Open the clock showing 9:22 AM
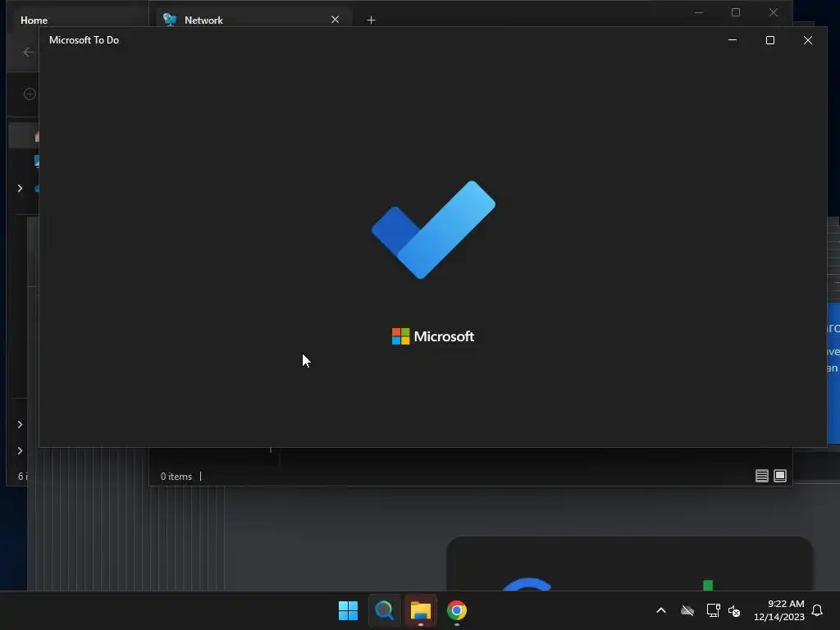The image size is (840, 630). [x=779, y=610]
